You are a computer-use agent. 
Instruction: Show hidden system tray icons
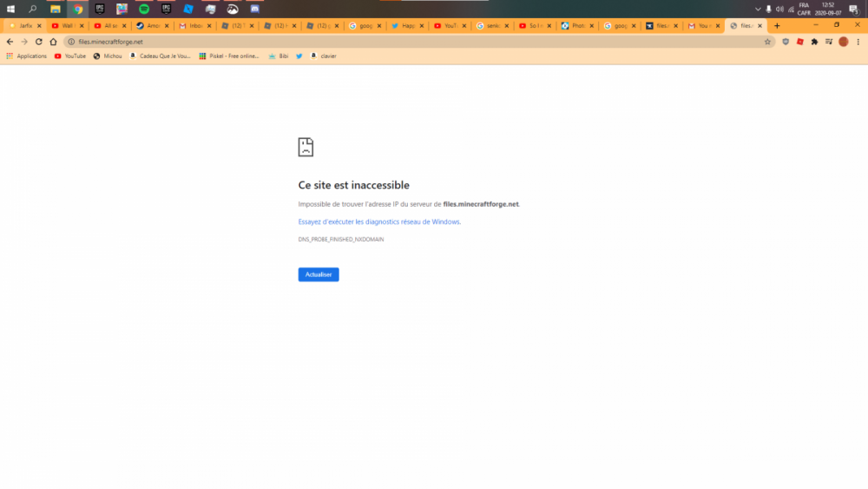pyautogui.click(x=758, y=9)
